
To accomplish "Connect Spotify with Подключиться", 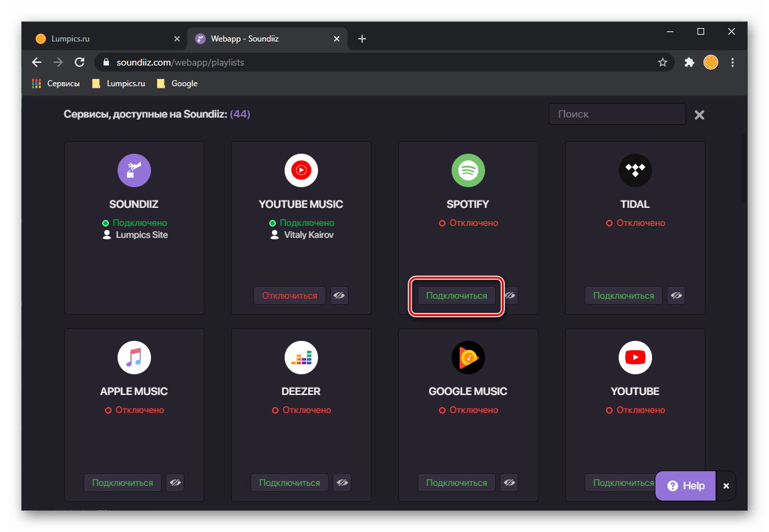I will pyautogui.click(x=456, y=295).
